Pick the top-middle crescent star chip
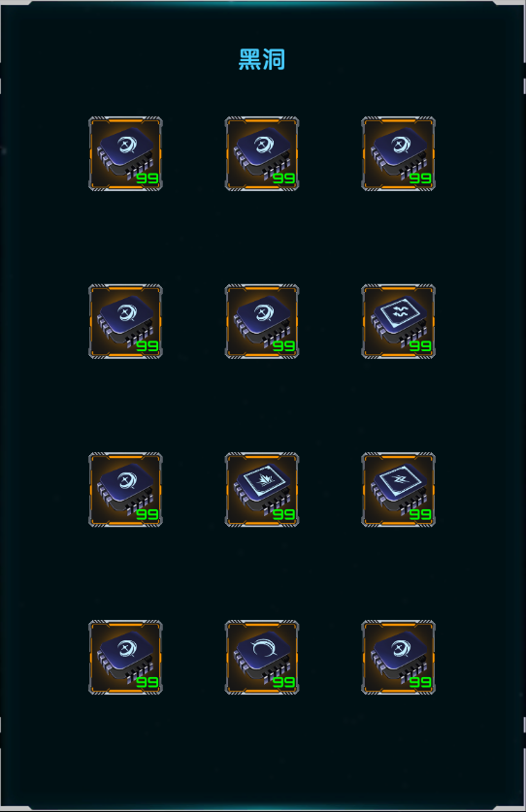This screenshot has width=526, height=812. [x=262, y=154]
